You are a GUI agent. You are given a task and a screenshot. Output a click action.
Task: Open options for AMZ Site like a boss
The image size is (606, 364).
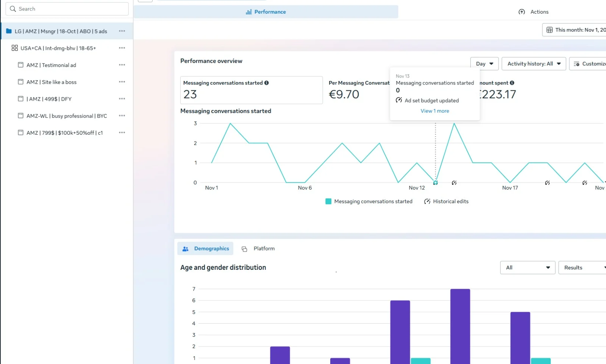(122, 82)
